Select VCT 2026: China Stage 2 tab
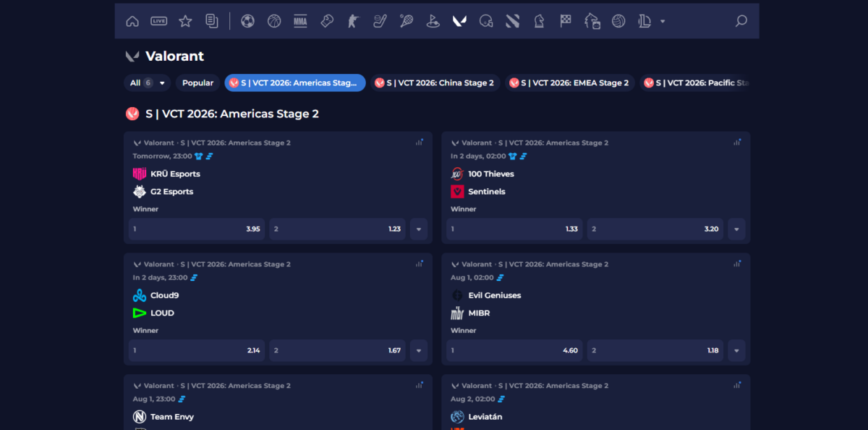868x430 pixels. (x=435, y=83)
